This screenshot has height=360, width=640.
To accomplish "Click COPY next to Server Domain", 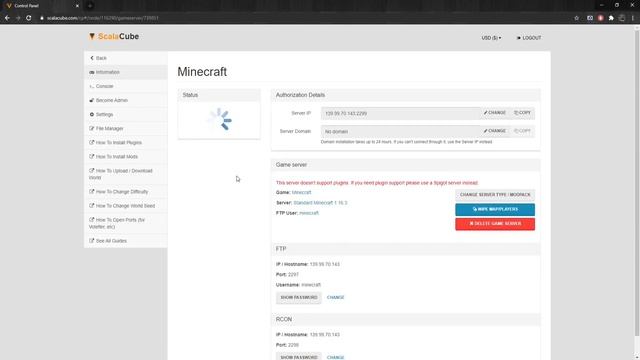I will [x=522, y=131].
